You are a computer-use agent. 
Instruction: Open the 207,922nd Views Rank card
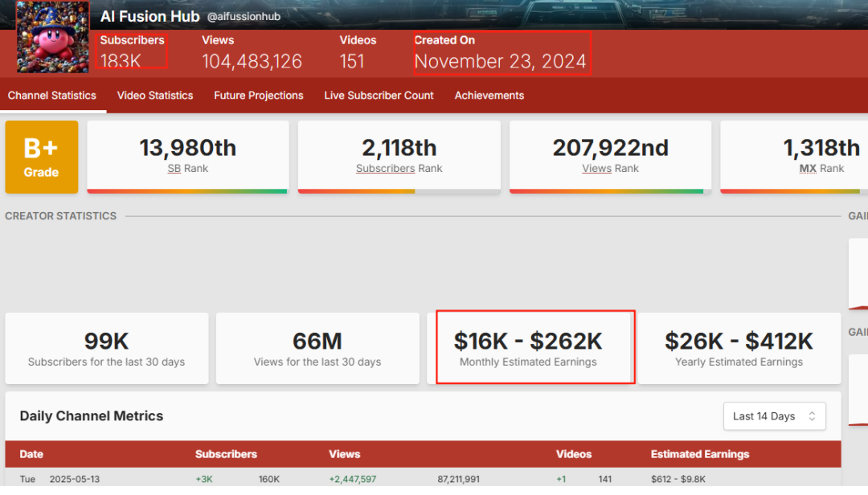(x=610, y=157)
